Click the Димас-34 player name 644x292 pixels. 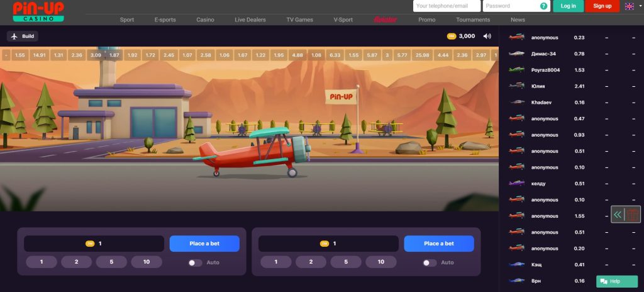click(543, 54)
